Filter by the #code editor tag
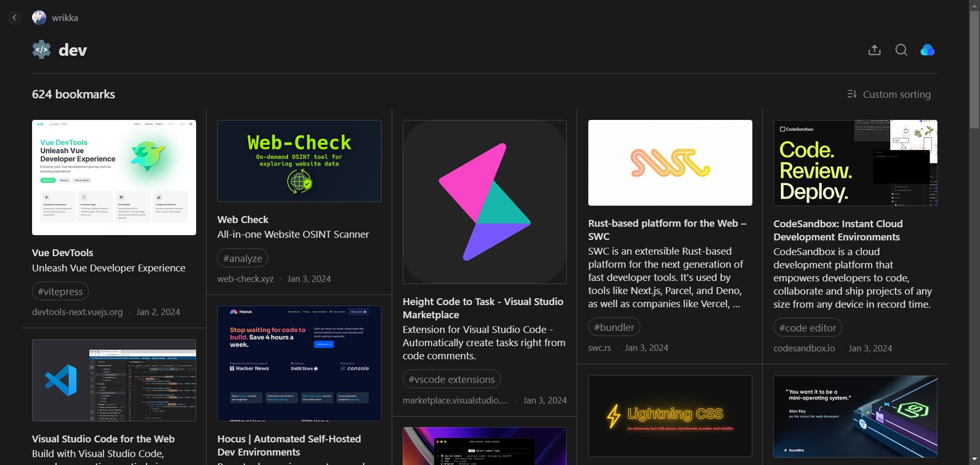This screenshot has height=465, width=980. [x=808, y=328]
